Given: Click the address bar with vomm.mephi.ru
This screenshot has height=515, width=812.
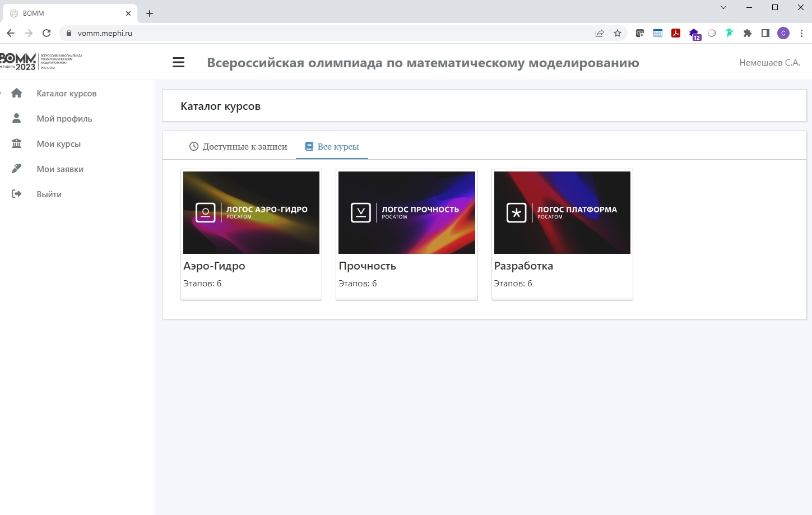Looking at the screenshot, I should pyautogui.click(x=336, y=33).
